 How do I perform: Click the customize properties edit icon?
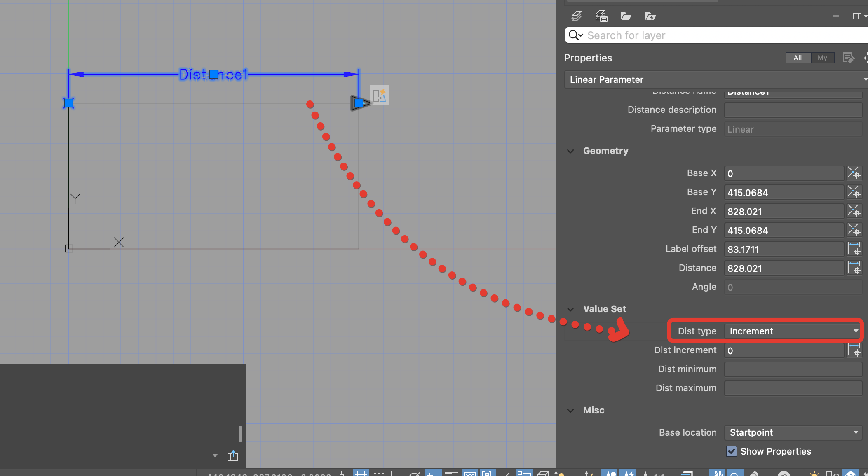848,58
